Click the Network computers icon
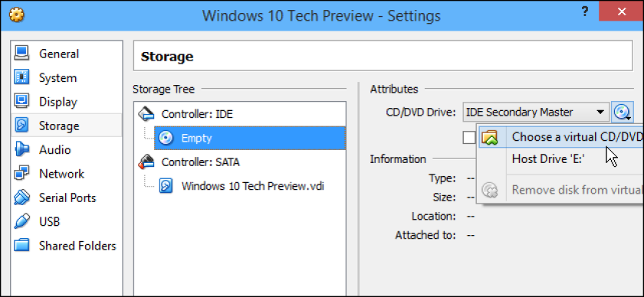 [21, 173]
